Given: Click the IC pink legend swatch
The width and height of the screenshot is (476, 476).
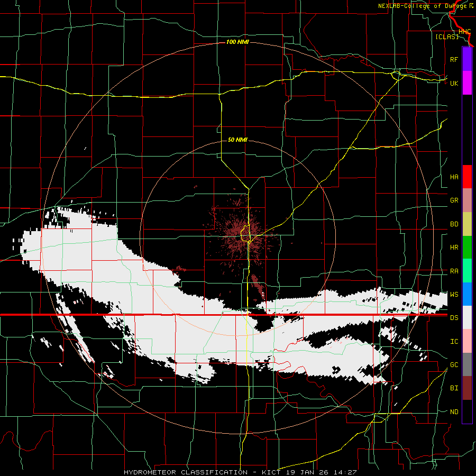Looking at the screenshot, I should [x=467, y=341].
